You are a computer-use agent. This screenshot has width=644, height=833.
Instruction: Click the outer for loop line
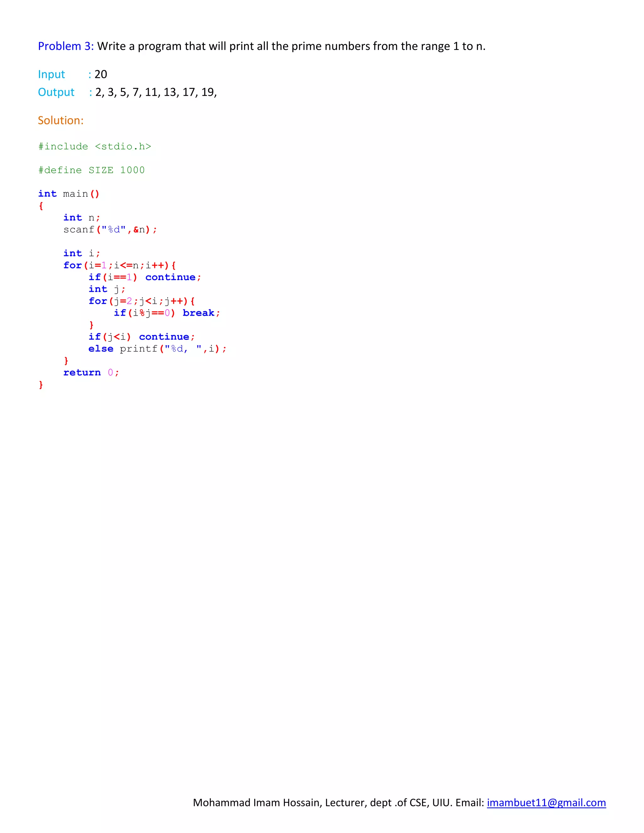click(119, 265)
